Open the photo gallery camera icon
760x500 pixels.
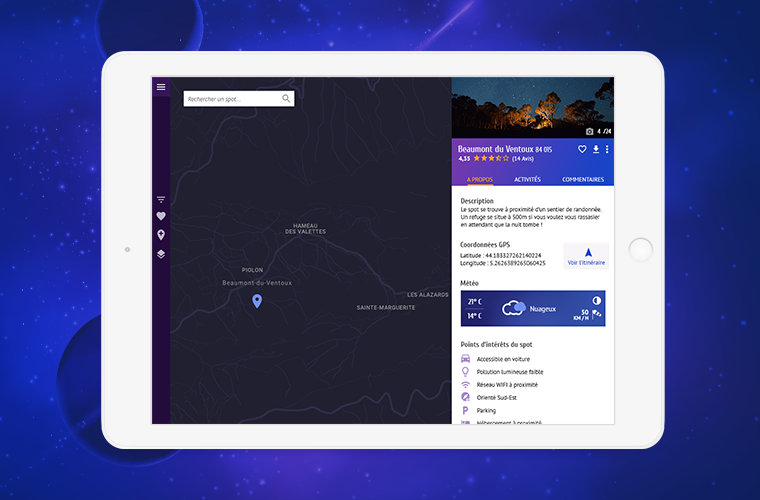(x=589, y=131)
